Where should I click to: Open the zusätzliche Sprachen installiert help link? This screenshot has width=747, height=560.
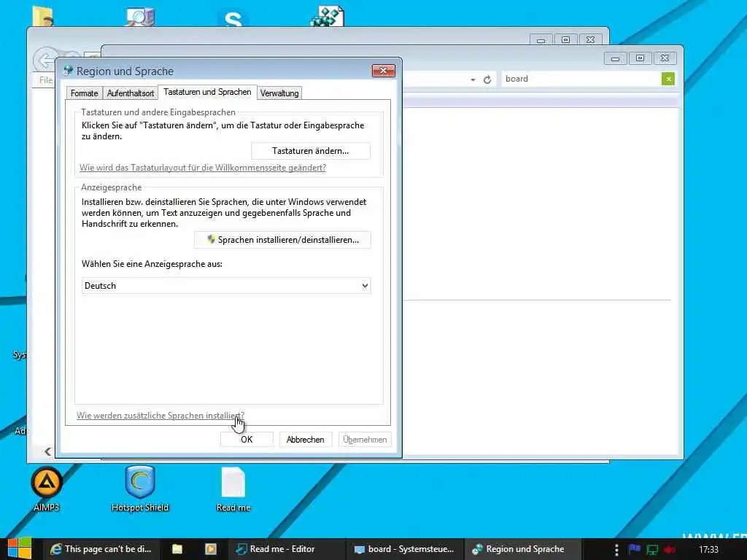160,416
